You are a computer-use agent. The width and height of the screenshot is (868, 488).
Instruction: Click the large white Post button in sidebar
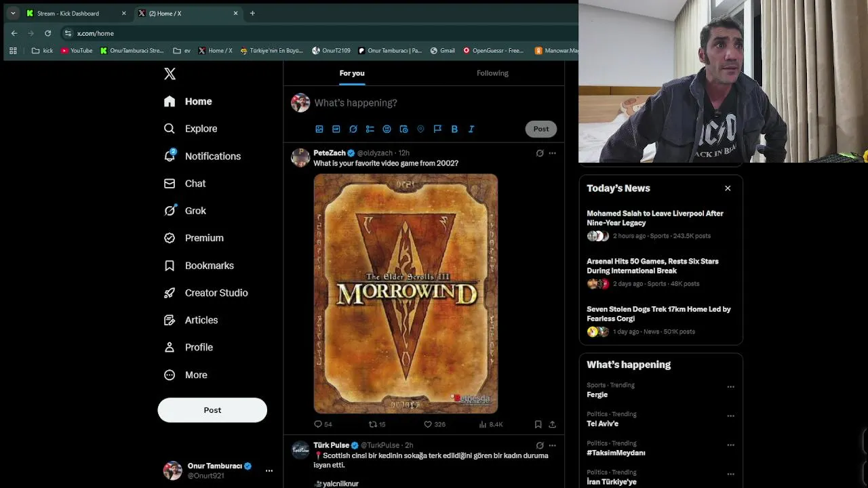point(212,410)
